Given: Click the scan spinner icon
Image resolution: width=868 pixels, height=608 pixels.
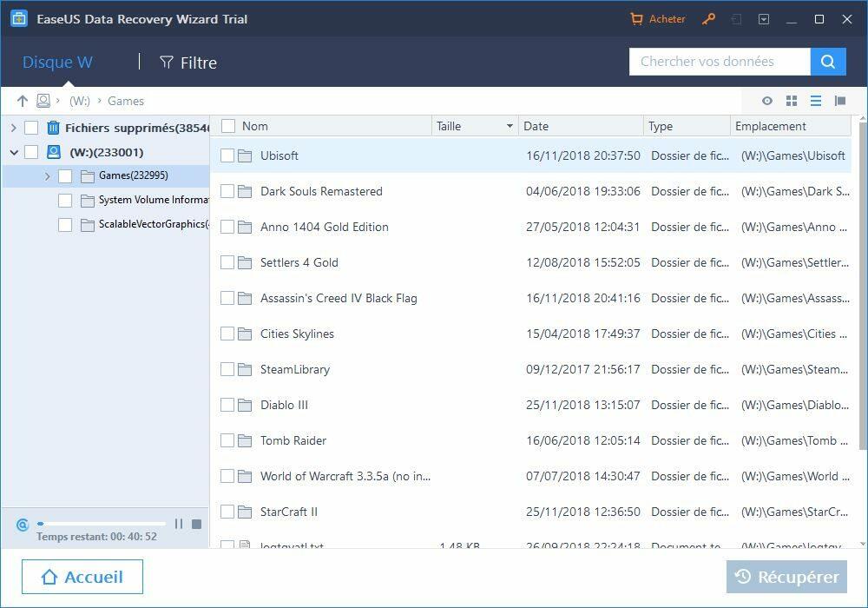Looking at the screenshot, I should click(x=23, y=525).
